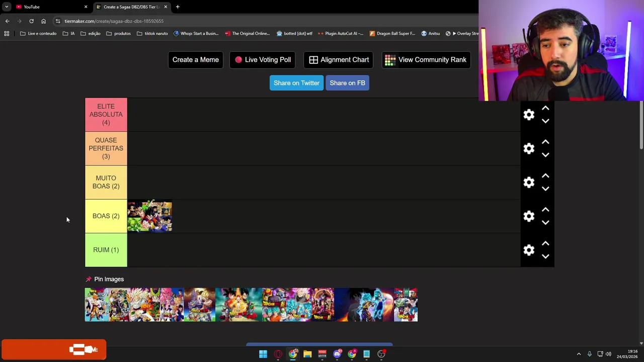
Task: Open settings gear for BOAS tier
Action: 529,216
